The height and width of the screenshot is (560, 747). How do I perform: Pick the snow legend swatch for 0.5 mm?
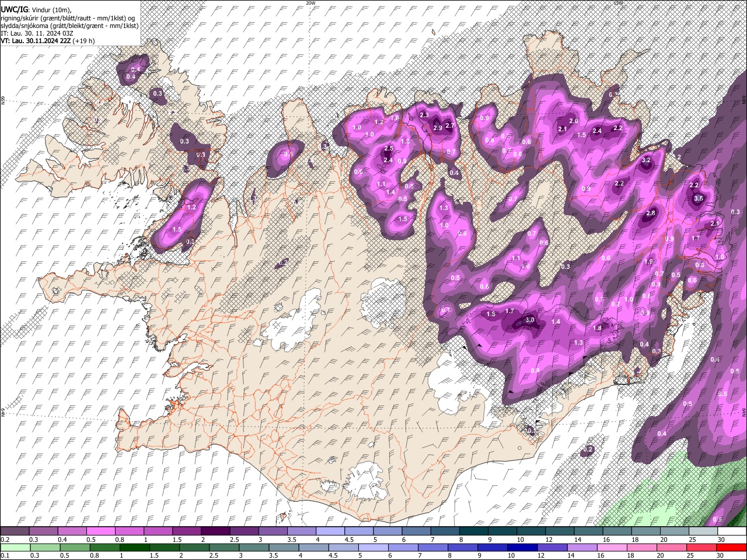tap(100, 531)
